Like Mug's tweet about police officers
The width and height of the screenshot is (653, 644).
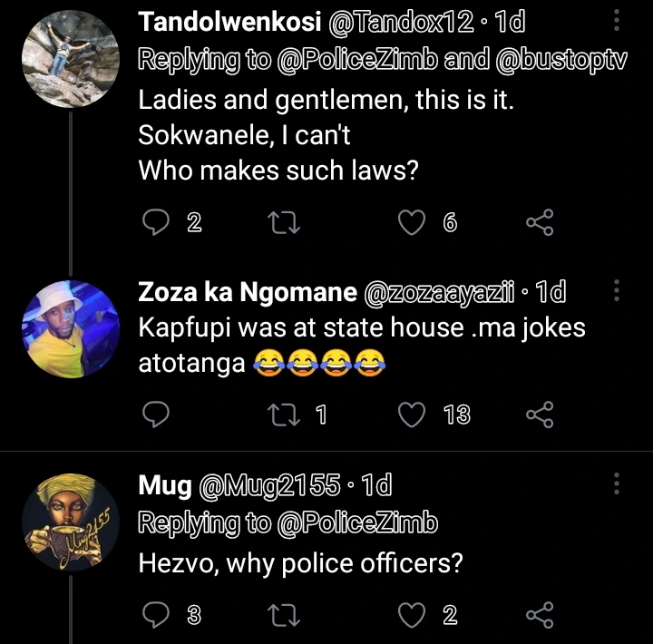tap(413, 616)
